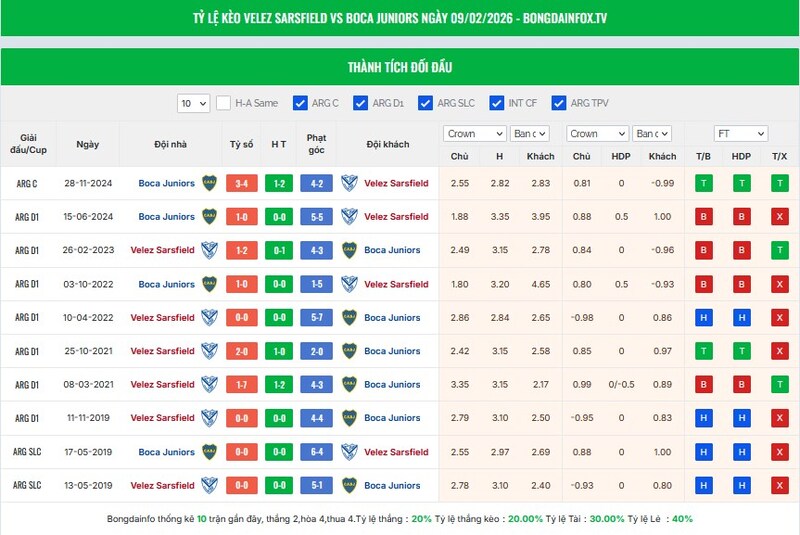Click the green 5-7 corner kicks badge
The image size is (800, 535).
pos(316,318)
